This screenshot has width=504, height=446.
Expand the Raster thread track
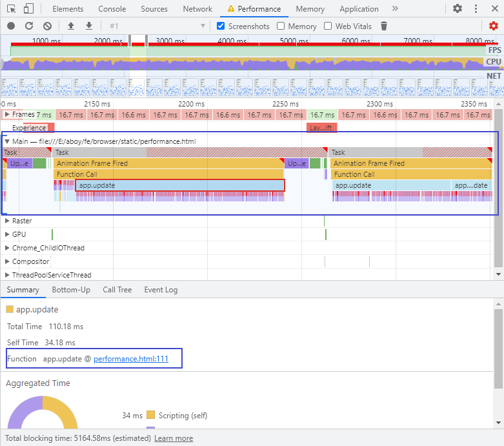7,221
